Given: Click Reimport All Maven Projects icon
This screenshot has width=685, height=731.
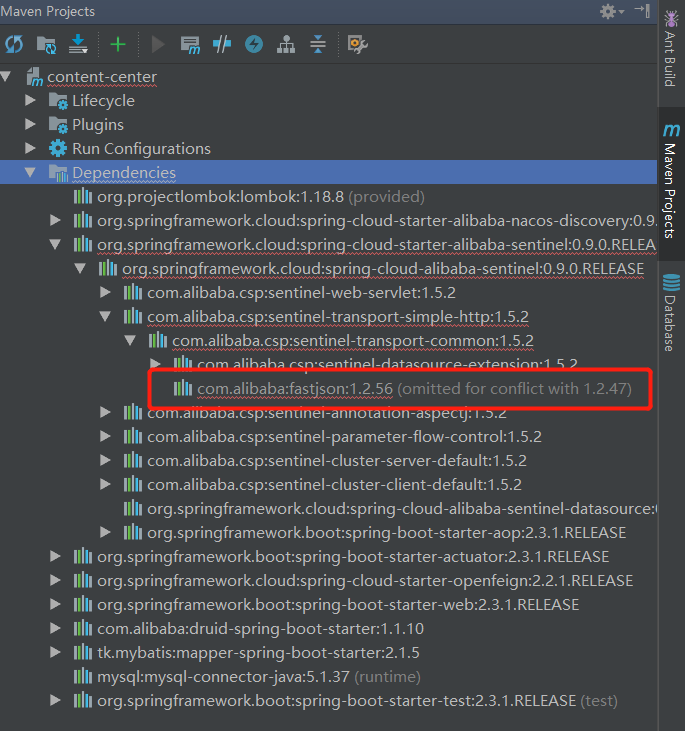Looking at the screenshot, I should (x=14, y=44).
